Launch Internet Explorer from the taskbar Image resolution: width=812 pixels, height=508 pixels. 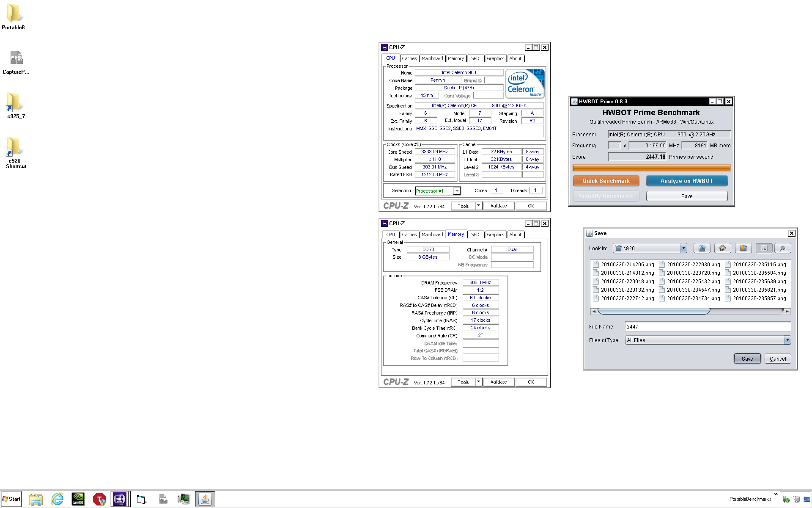57,500
